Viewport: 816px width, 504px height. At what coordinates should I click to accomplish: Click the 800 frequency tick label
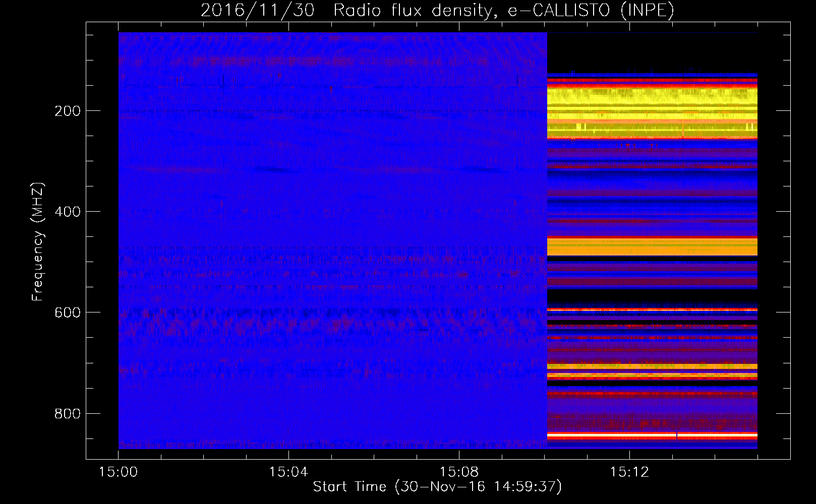(x=68, y=414)
